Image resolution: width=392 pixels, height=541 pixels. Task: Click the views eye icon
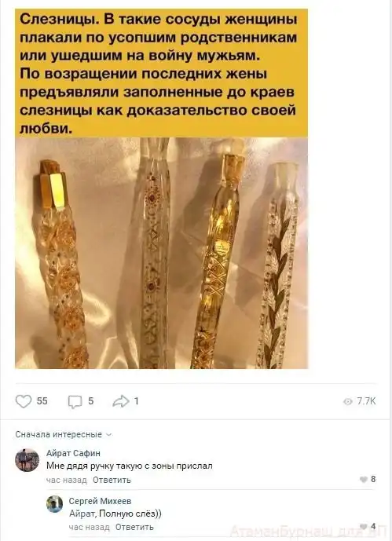click(x=348, y=401)
